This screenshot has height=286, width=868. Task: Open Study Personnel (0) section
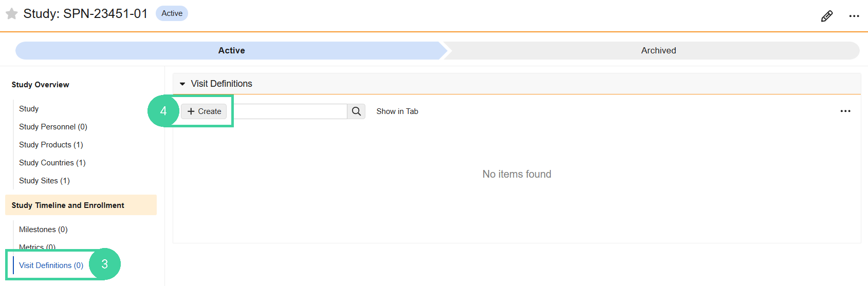(53, 127)
